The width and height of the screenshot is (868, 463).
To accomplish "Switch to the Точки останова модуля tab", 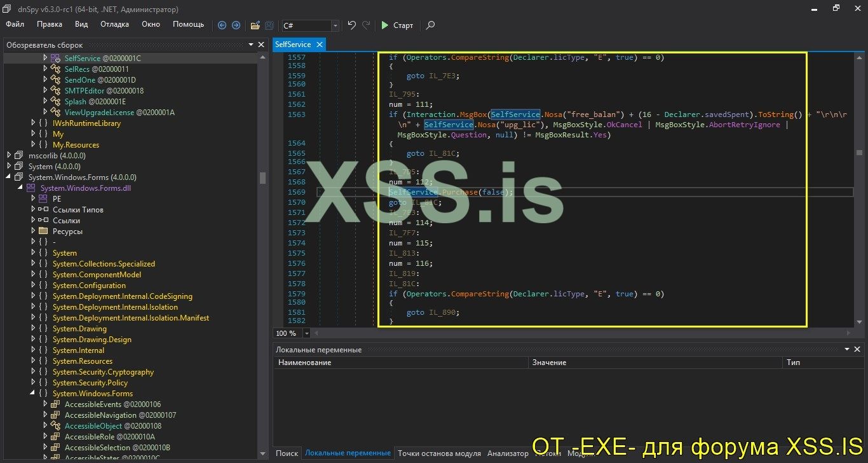I will coord(439,453).
